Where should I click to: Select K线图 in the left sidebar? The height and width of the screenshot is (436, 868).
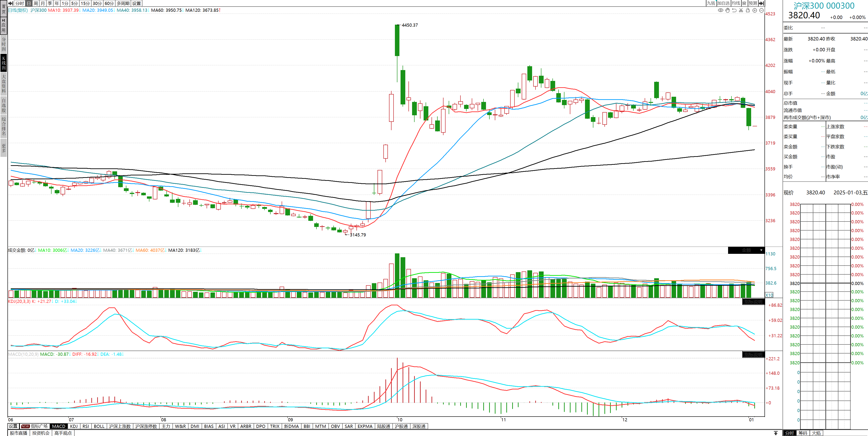(x=4, y=63)
